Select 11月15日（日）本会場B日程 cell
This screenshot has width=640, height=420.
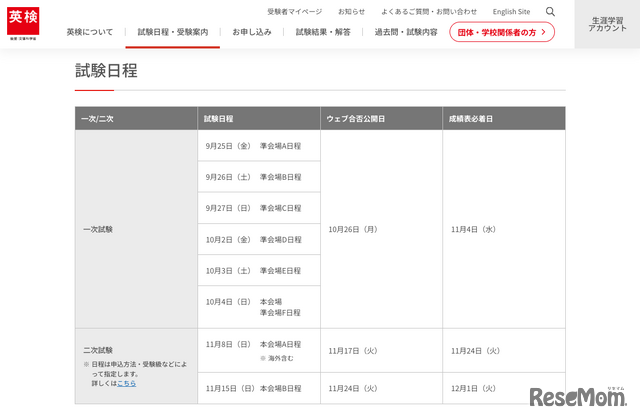[x=259, y=388]
